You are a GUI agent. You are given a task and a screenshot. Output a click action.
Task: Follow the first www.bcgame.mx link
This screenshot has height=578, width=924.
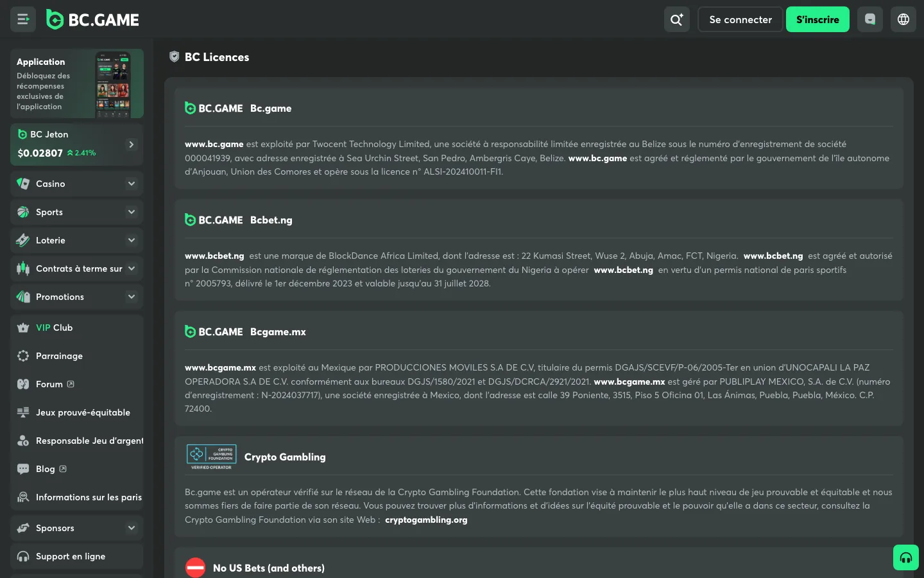[x=220, y=367]
